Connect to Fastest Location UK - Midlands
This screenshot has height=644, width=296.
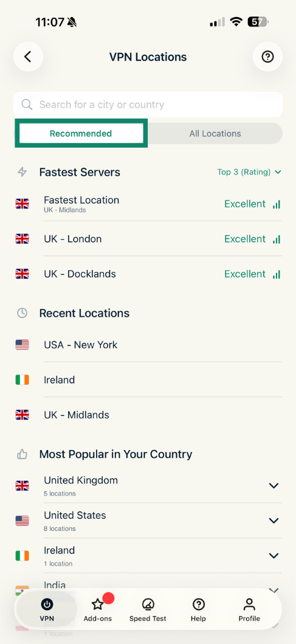(x=148, y=204)
